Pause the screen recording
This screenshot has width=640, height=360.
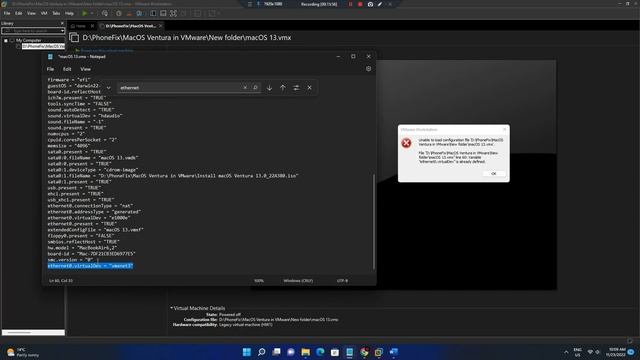[350, 4]
